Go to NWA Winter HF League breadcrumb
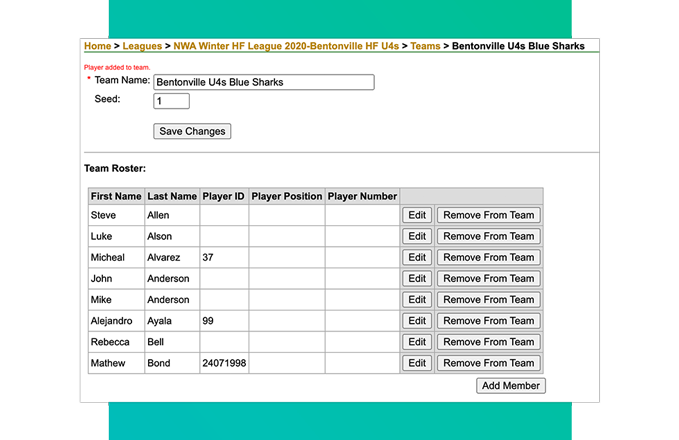The image size is (679, 440). point(286,46)
